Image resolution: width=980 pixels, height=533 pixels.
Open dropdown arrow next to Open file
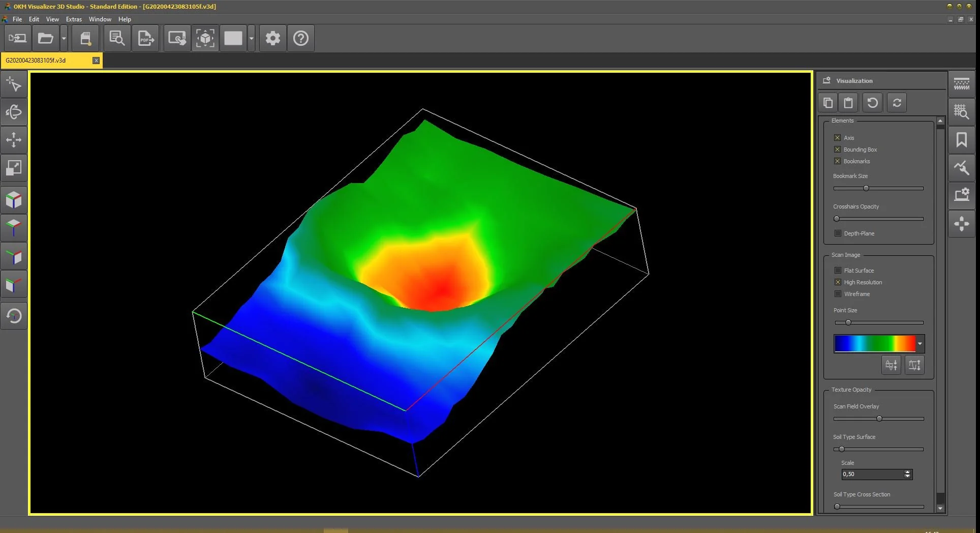tap(64, 38)
